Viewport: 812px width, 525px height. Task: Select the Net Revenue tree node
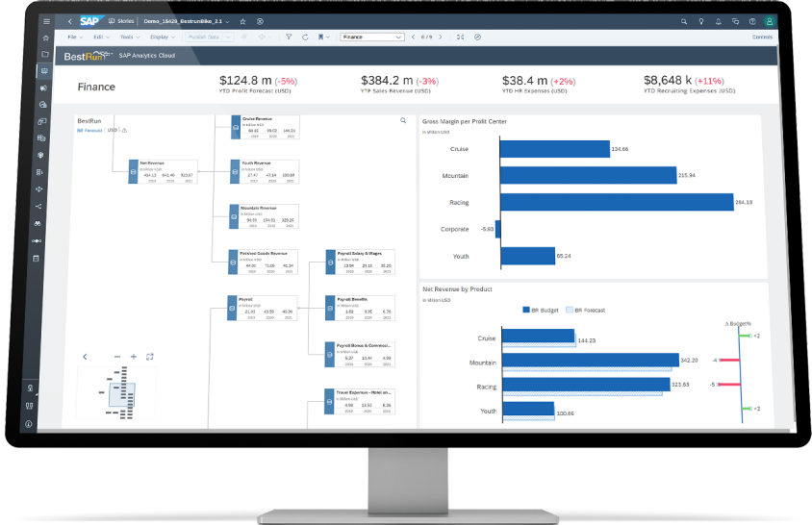click(164, 171)
